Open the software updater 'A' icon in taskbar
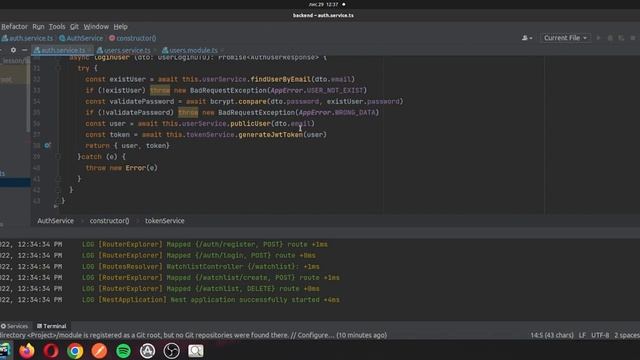 coord(147,351)
